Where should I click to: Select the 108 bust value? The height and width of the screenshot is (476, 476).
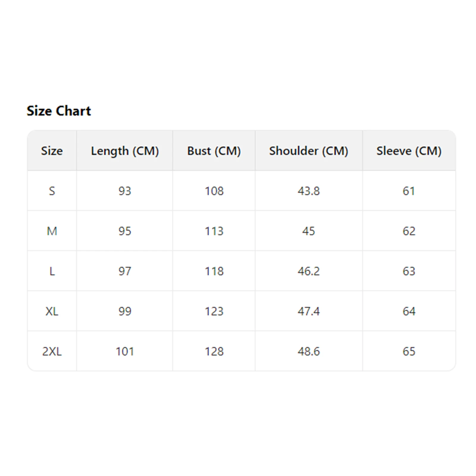click(x=214, y=191)
